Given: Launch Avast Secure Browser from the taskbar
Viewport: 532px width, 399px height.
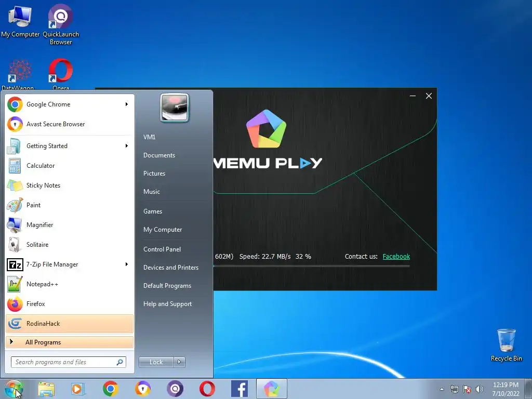Looking at the screenshot, I should [x=143, y=389].
